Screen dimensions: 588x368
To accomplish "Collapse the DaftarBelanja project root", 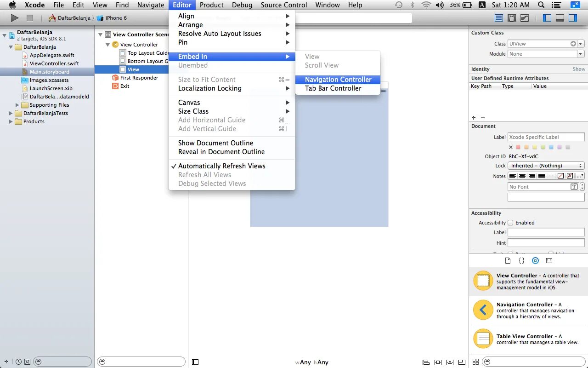I will click(4, 35).
